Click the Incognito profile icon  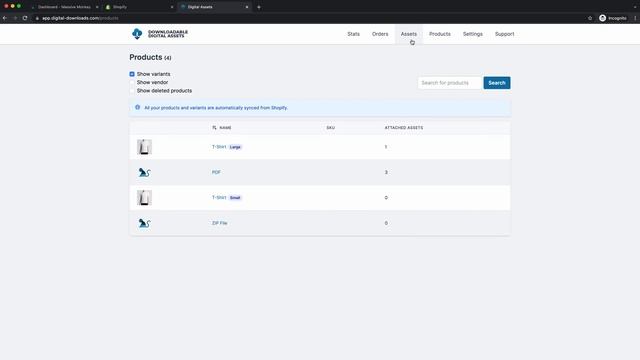coord(602,18)
